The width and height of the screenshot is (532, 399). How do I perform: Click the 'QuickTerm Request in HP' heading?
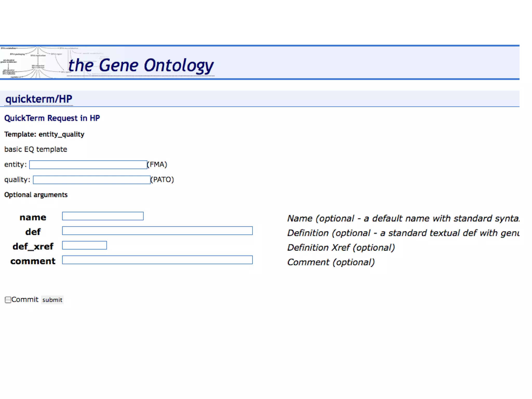52,118
